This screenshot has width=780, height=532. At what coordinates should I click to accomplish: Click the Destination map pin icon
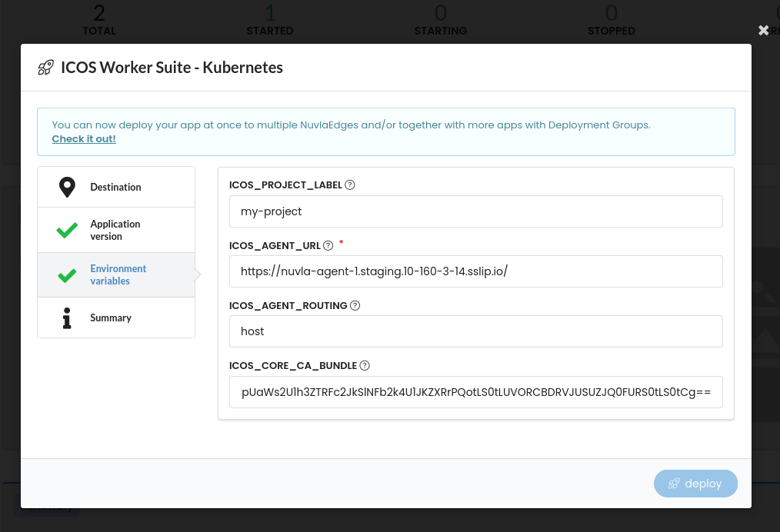click(x=67, y=188)
